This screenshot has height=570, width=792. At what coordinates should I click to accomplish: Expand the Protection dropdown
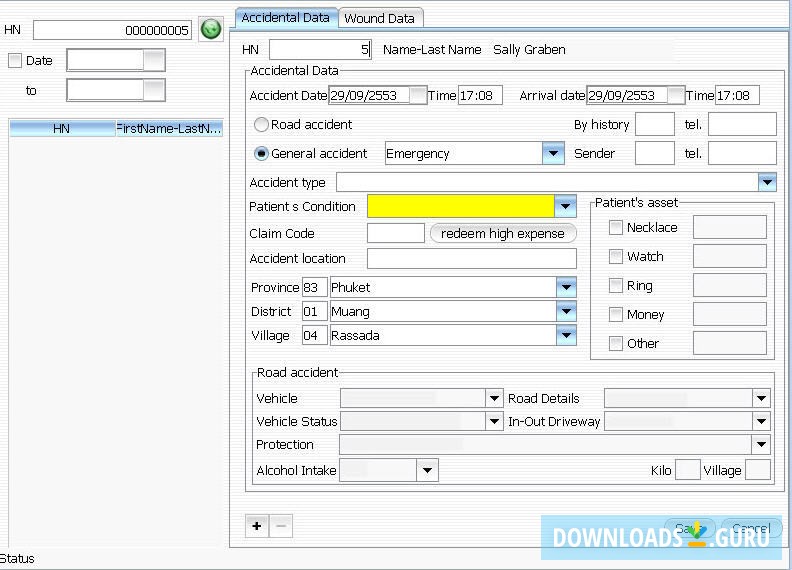761,445
